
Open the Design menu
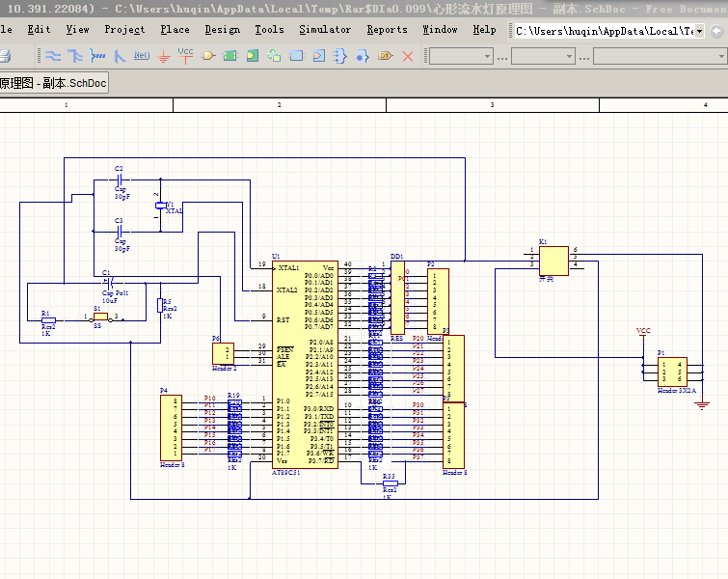point(223,30)
